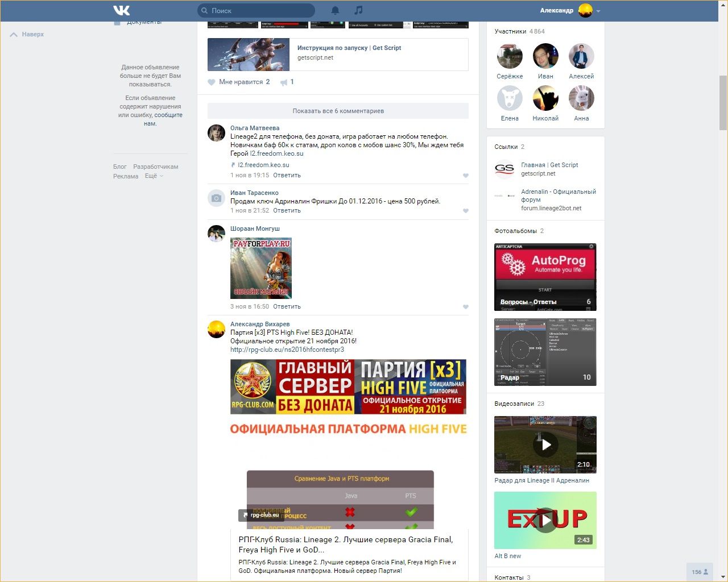Click the page vertical scrollbar thumb
The image size is (728, 582).
(723, 102)
